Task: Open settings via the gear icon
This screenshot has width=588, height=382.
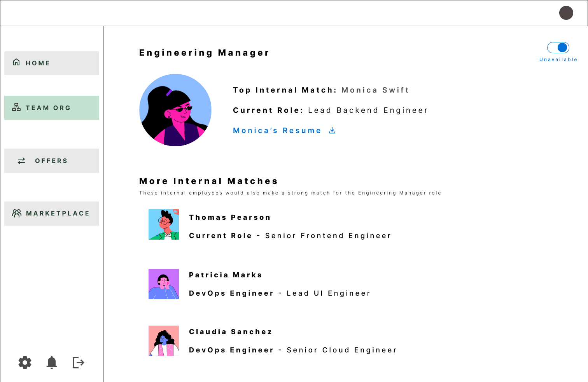Action: pyautogui.click(x=25, y=363)
